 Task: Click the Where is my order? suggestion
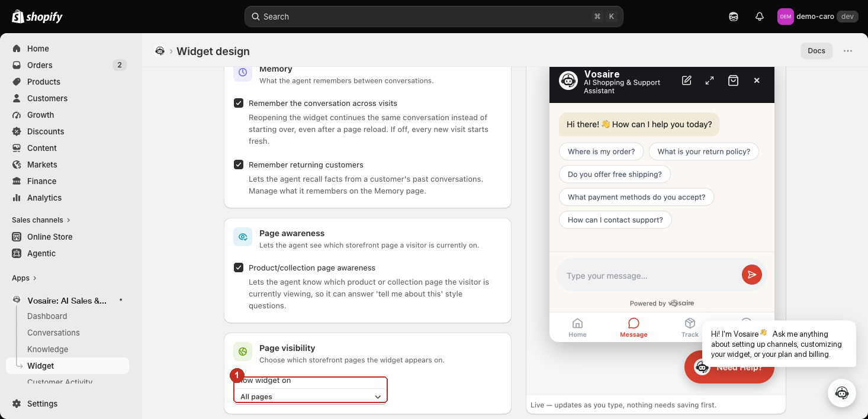tap(601, 152)
